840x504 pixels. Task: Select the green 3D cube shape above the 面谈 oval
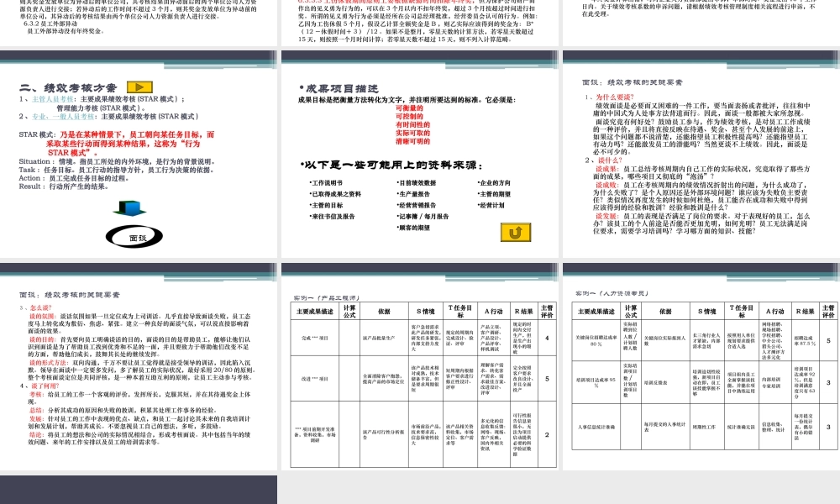[131, 208]
